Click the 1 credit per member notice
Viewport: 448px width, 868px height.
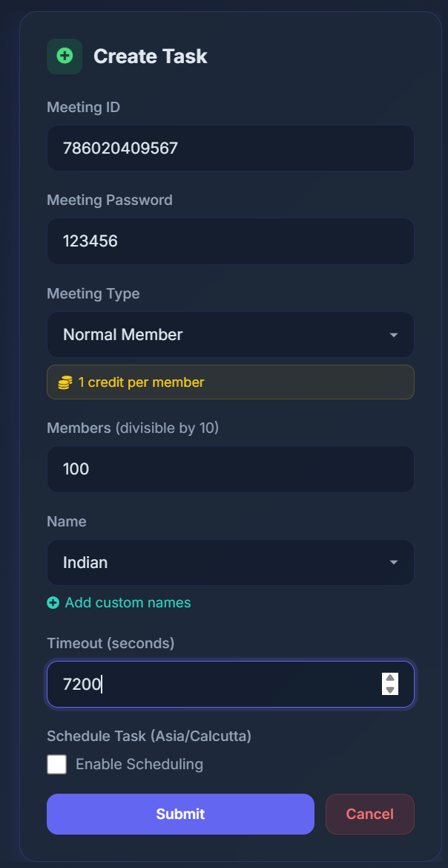point(230,382)
